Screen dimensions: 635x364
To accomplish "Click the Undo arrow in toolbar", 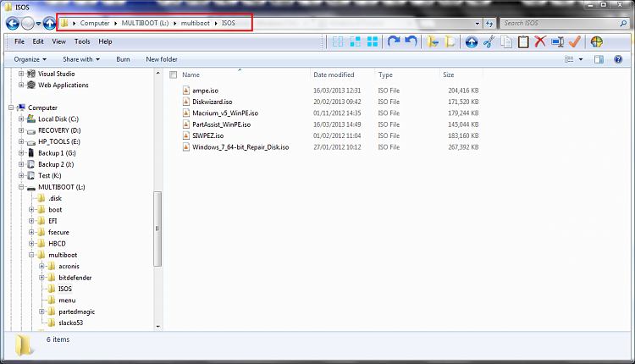I will [x=411, y=41].
